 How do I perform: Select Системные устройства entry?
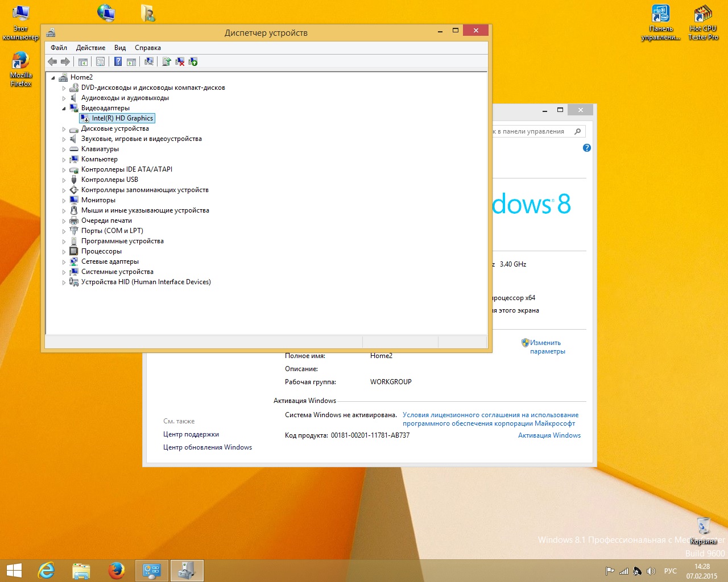(x=117, y=272)
